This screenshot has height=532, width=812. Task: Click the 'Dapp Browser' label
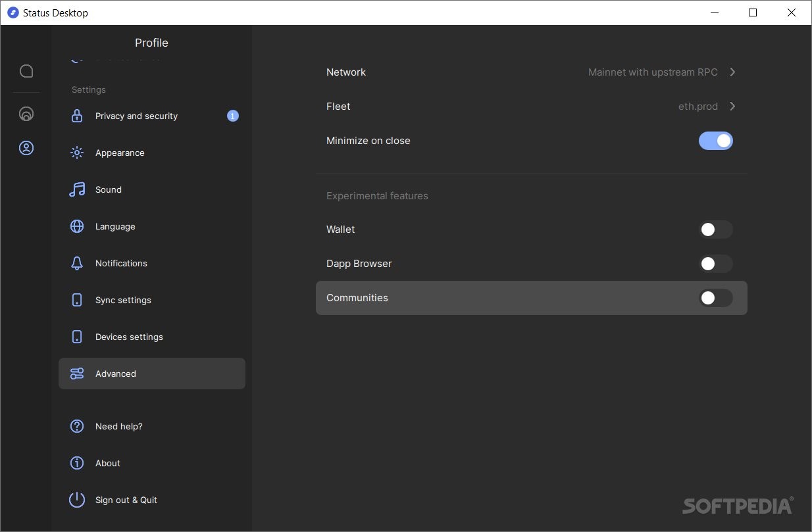[359, 264]
